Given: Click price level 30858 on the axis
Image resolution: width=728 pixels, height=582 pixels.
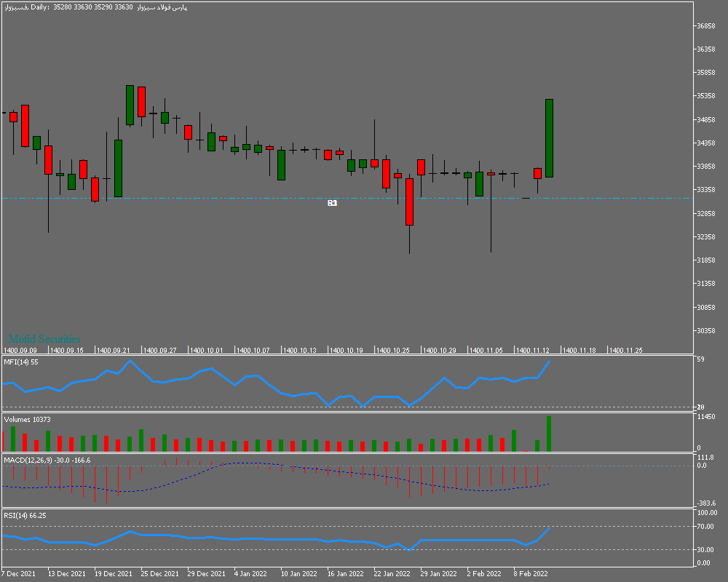Looking at the screenshot, I should (x=705, y=307).
